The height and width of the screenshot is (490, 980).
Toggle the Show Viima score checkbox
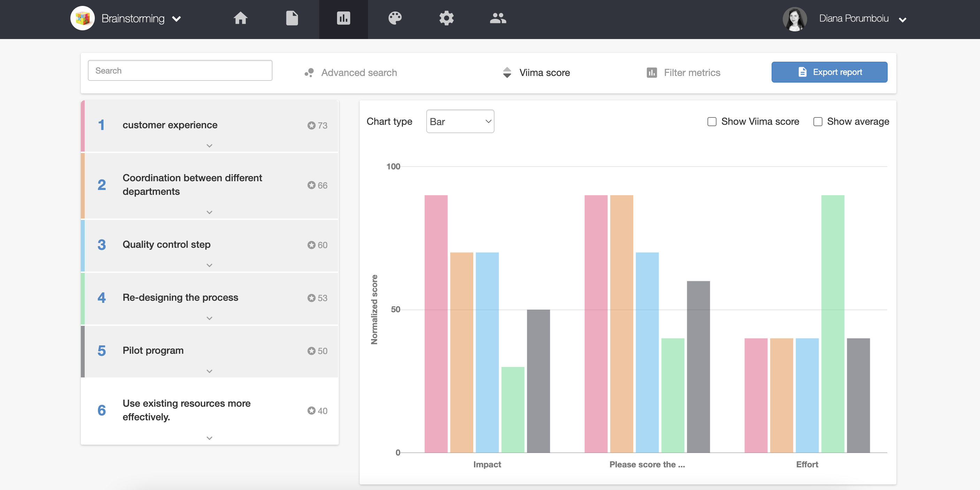711,121
